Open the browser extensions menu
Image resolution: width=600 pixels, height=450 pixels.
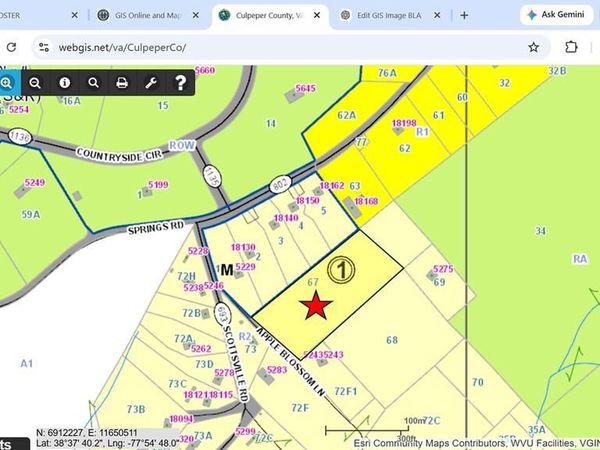click(571, 47)
